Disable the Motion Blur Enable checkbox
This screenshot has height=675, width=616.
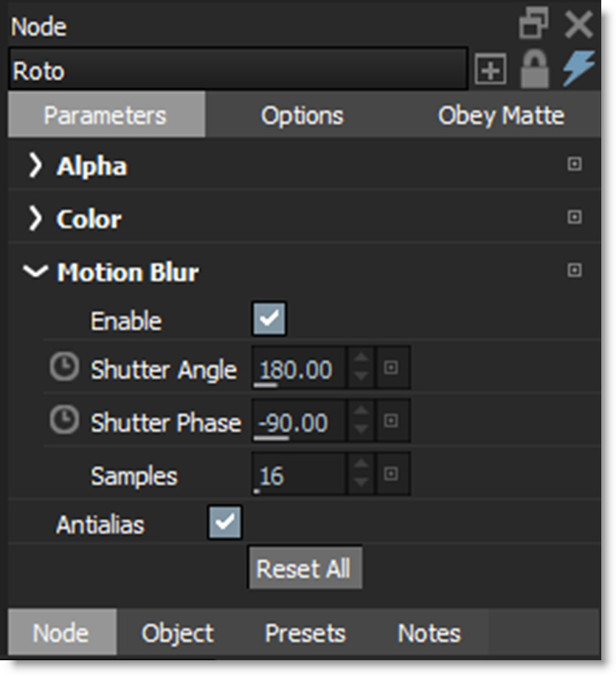tap(269, 320)
